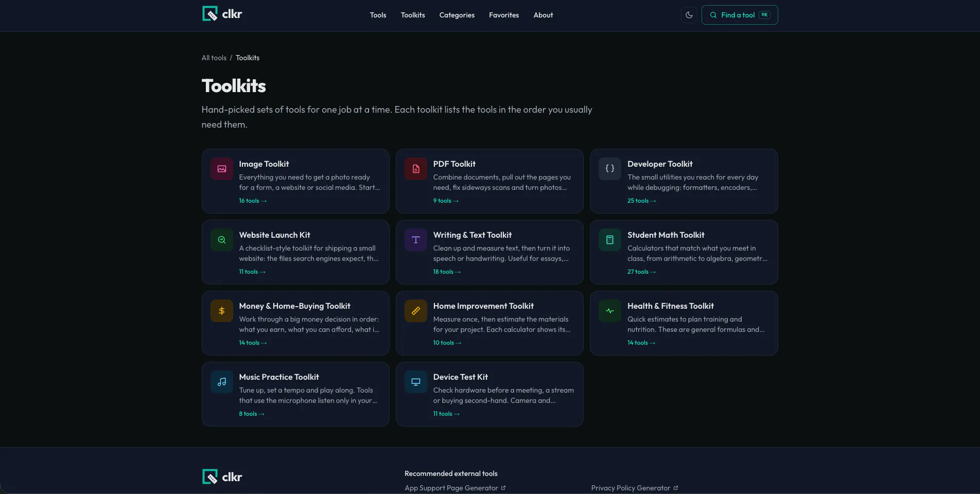The image size is (980, 494).
Task: Click 14 tools link under Money & Home-Buying
Action: 253,343
